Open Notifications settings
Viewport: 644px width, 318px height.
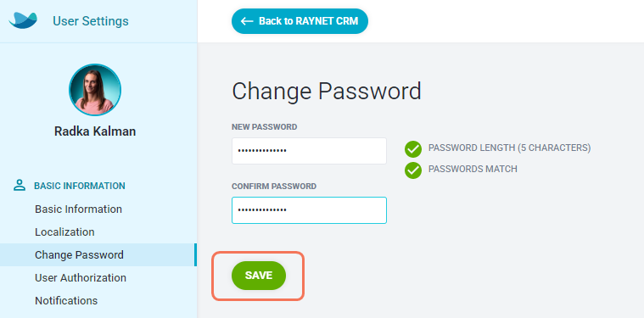(x=66, y=301)
